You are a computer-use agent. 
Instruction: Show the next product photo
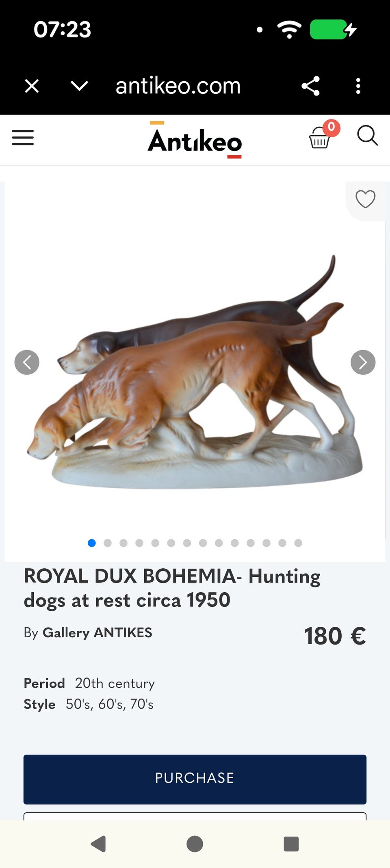pos(363,362)
